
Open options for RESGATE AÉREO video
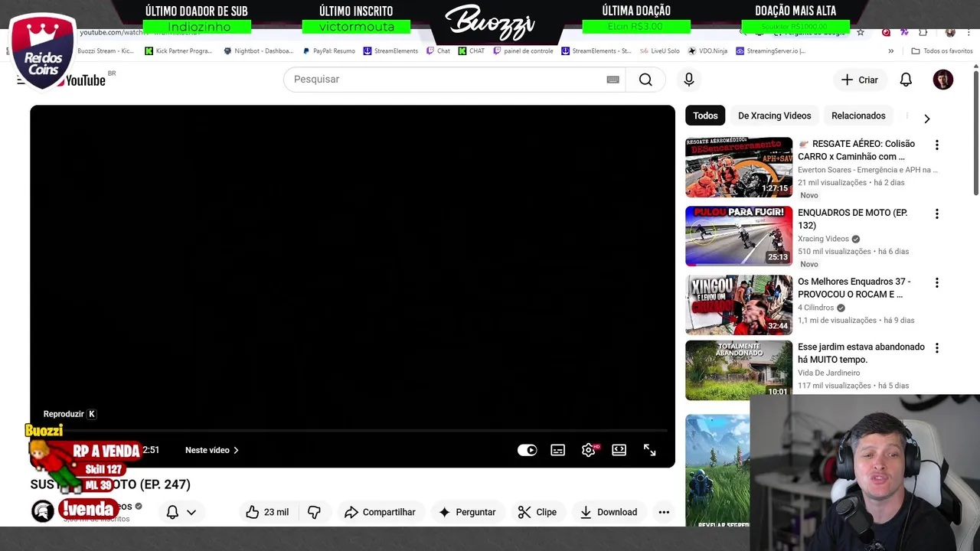click(x=936, y=145)
